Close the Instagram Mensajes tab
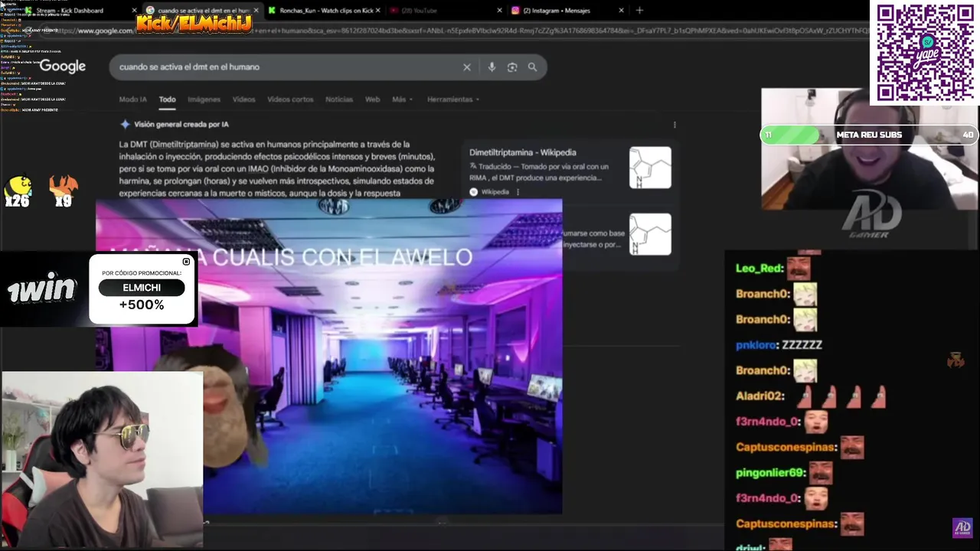Screen dimensions: 980x551 621,11
